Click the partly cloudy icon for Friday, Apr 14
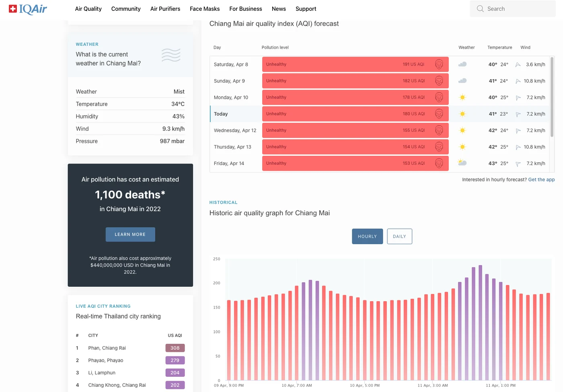563x392 pixels. [462, 163]
